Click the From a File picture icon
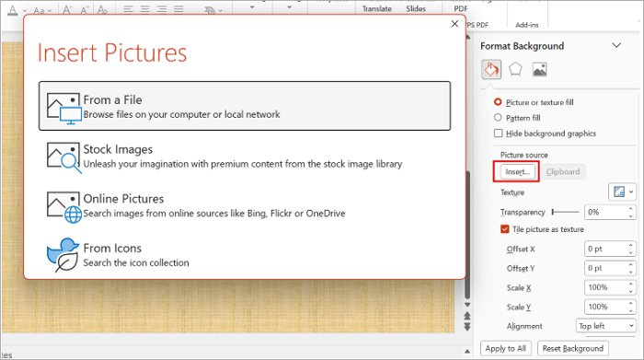The width and height of the screenshot is (644, 360). (x=63, y=108)
